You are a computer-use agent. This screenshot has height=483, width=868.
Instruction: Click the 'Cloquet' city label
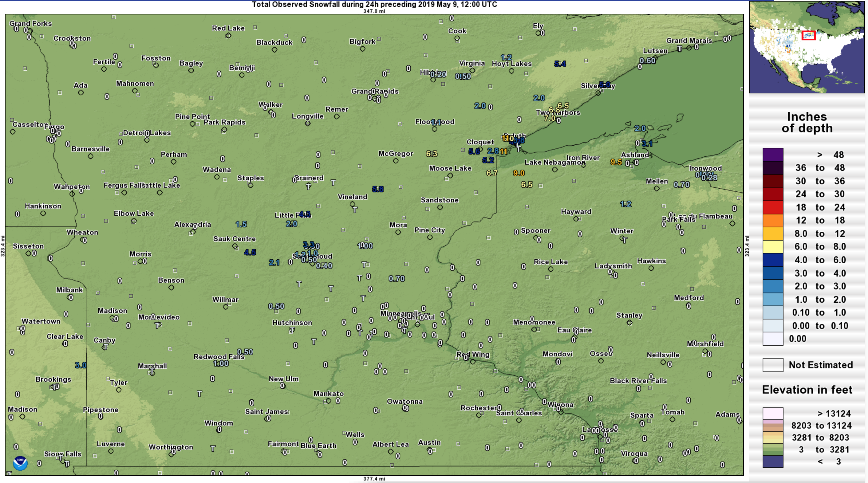(480, 142)
